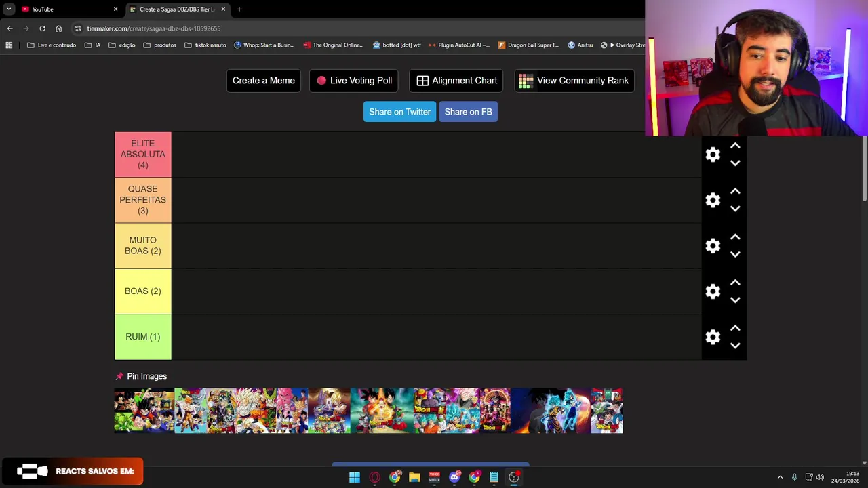Open File Explorer from the taskbar
This screenshot has width=868, height=488.
[414, 477]
